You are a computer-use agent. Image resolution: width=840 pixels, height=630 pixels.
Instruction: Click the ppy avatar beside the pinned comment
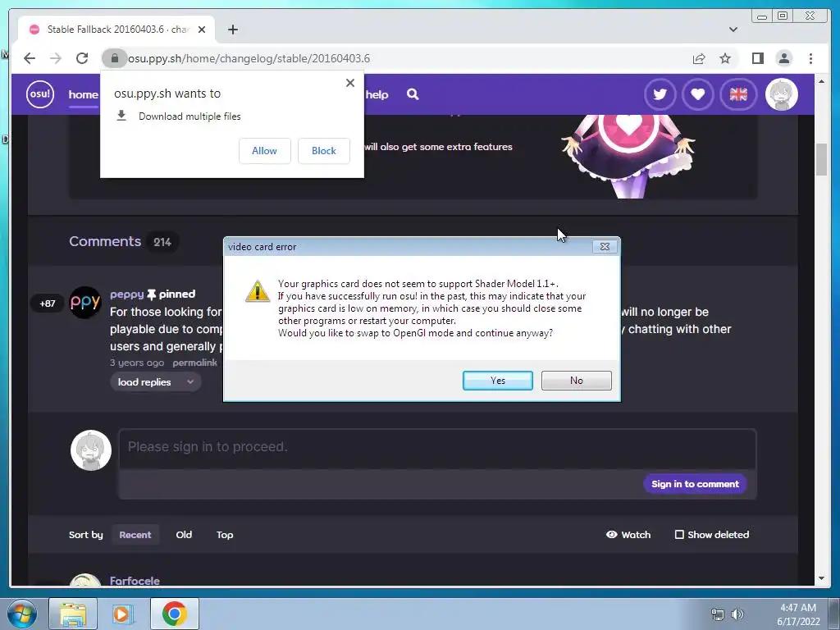click(85, 302)
